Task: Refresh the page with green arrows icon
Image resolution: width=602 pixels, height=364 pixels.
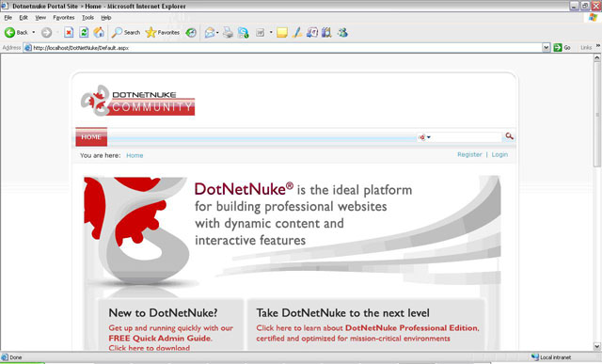Action: coord(84,33)
